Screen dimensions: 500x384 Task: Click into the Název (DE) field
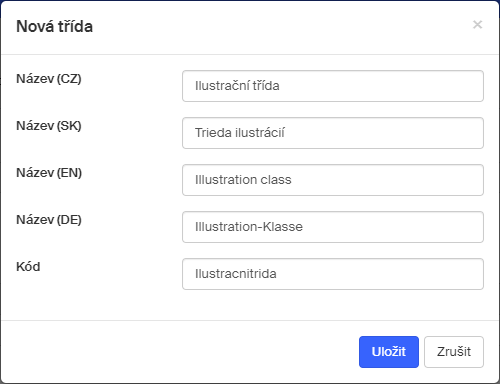[x=333, y=227]
